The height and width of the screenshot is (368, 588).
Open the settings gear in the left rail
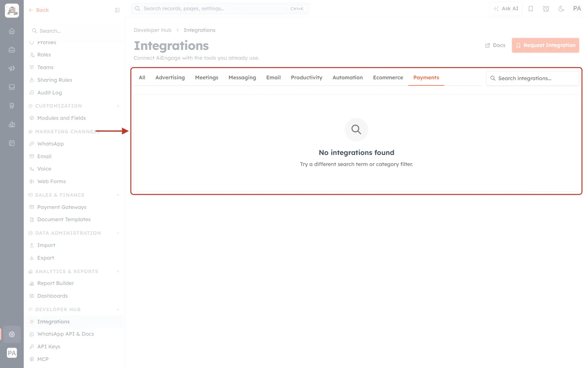[x=12, y=334]
